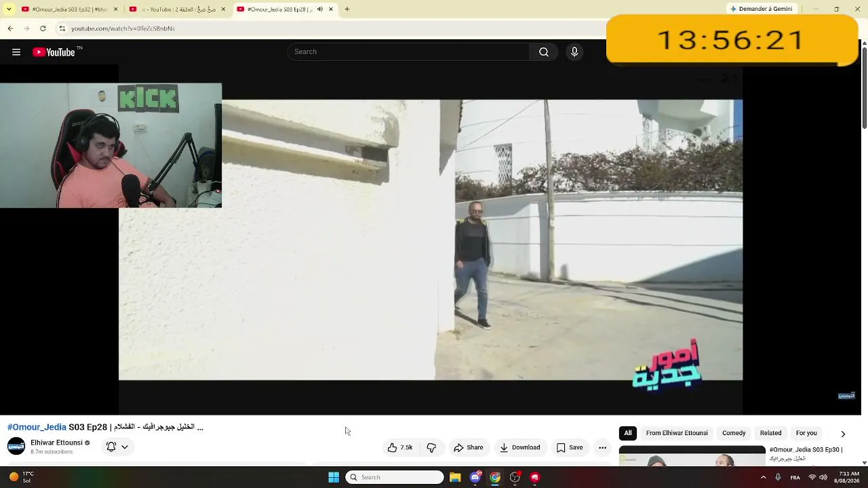Open network and volume quick settings
This screenshot has width=868, height=488.
tap(817, 477)
